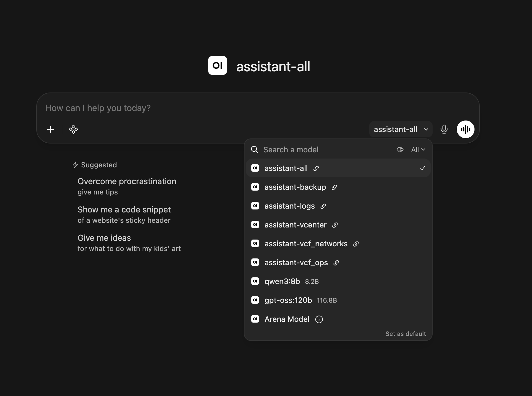Viewport: 532px width, 396px height.
Task: Click the OI icon beside gpt-oss:120b
Action: point(255,300)
